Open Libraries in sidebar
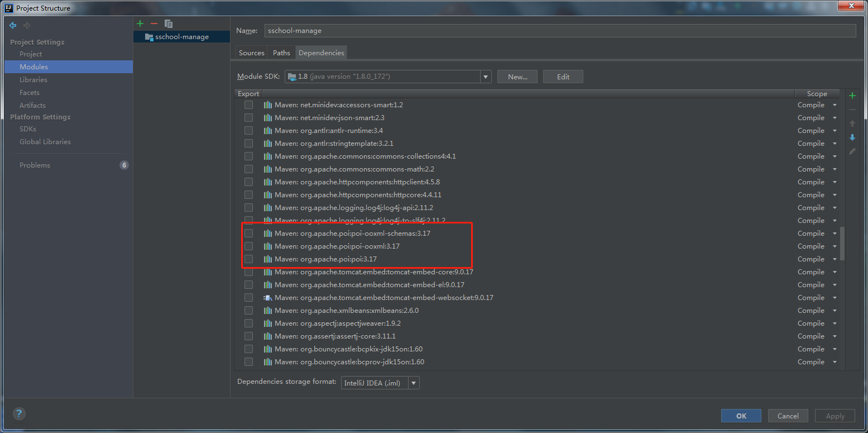The image size is (868, 433). [x=33, y=80]
